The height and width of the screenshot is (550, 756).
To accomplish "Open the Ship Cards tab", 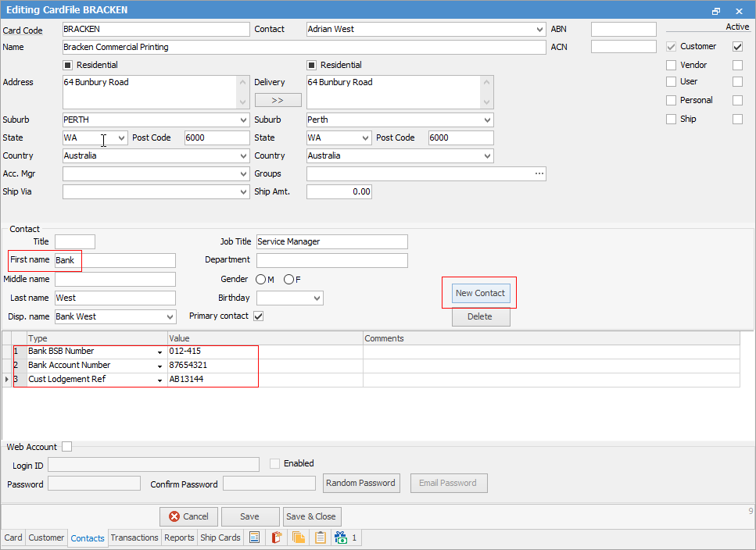I will click(x=220, y=537).
